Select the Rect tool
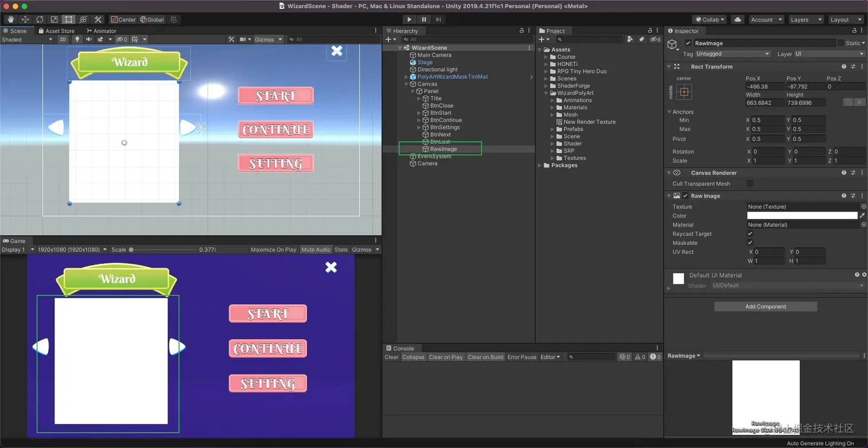 (x=69, y=20)
